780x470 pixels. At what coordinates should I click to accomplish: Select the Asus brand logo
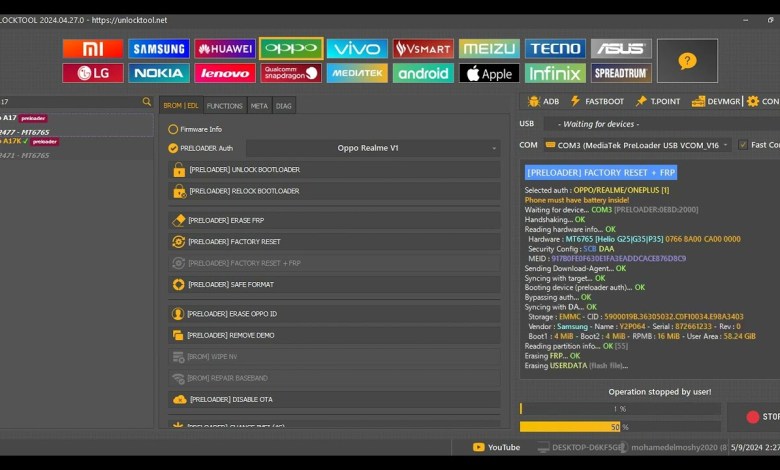(621, 49)
